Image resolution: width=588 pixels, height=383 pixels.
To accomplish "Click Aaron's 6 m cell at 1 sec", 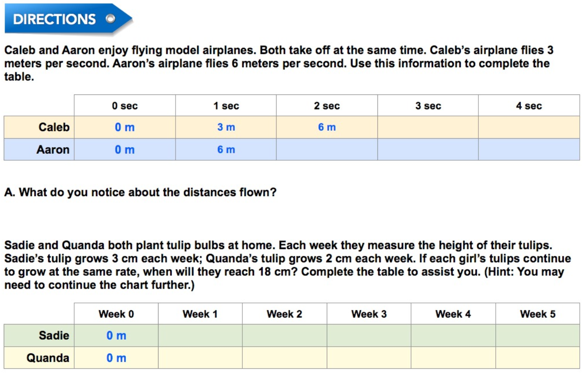I will [x=226, y=150].
